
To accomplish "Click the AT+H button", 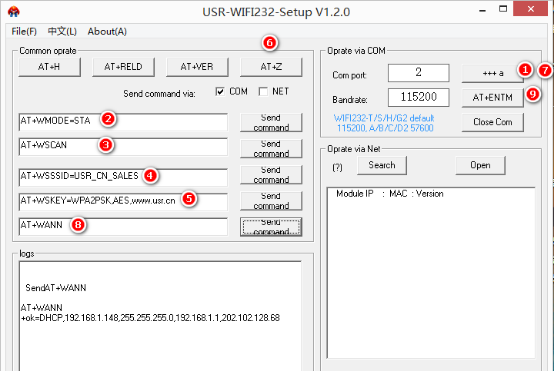I will pos(49,67).
